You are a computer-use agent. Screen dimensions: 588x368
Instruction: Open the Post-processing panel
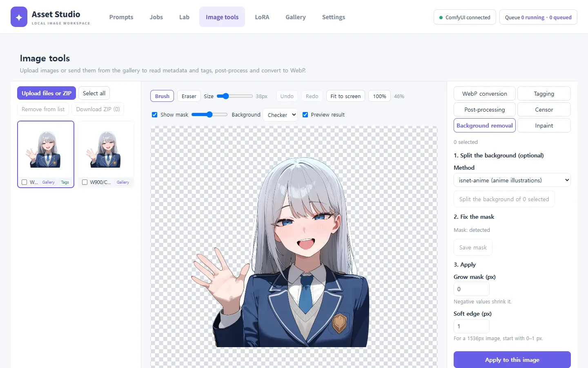click(x=485, y=110)
